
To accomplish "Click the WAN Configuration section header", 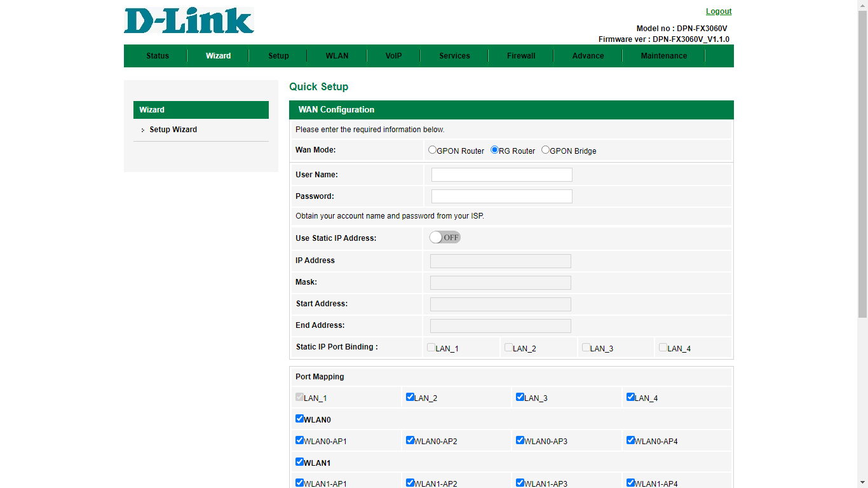I will pos(512,110).
